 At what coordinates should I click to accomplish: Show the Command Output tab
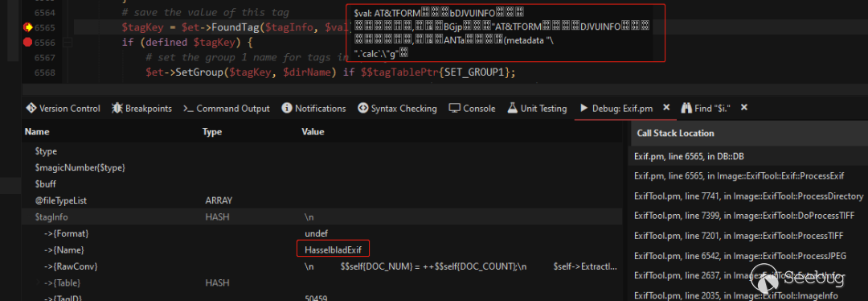click(x=227, y=109)
